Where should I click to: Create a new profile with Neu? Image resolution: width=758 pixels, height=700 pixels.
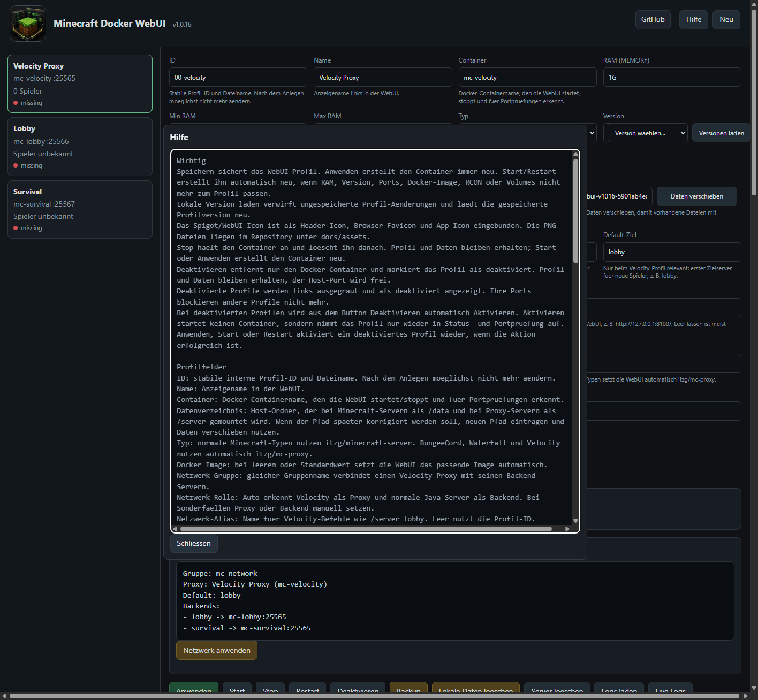coord(726,20)
